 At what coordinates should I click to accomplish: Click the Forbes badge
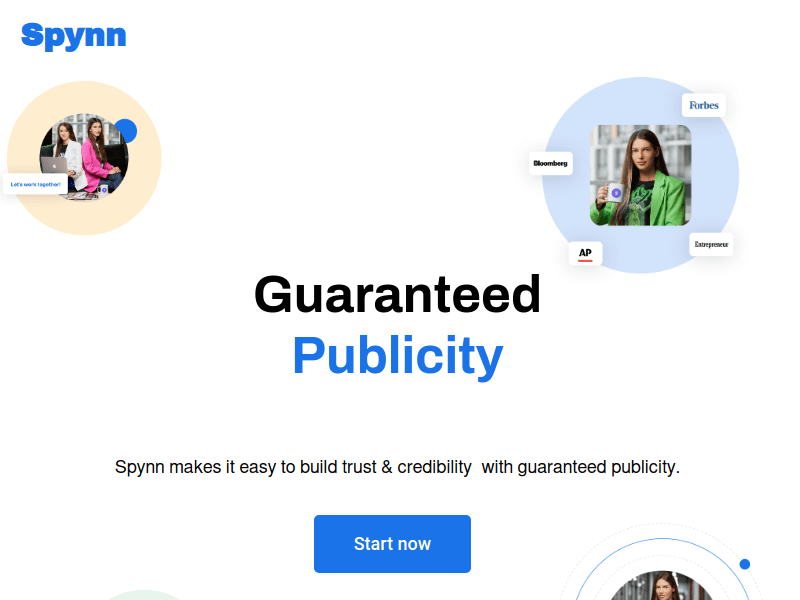(x=704, y=105)
